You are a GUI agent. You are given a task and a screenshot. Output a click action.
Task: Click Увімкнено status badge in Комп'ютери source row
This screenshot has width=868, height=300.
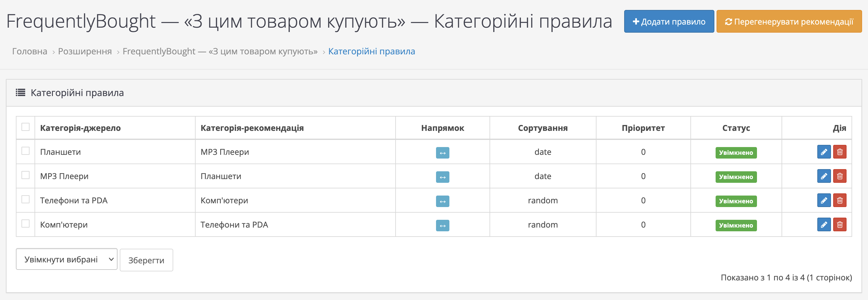[x=736, y=225]
